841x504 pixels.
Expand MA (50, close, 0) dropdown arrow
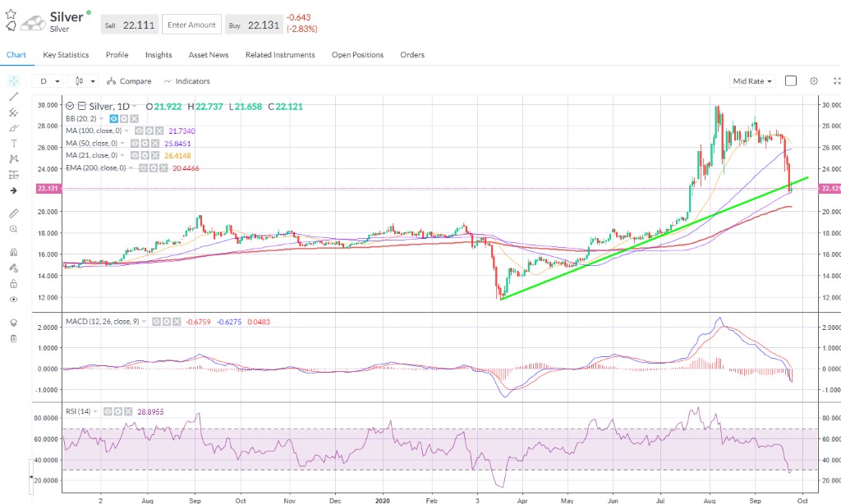point(123,143)
